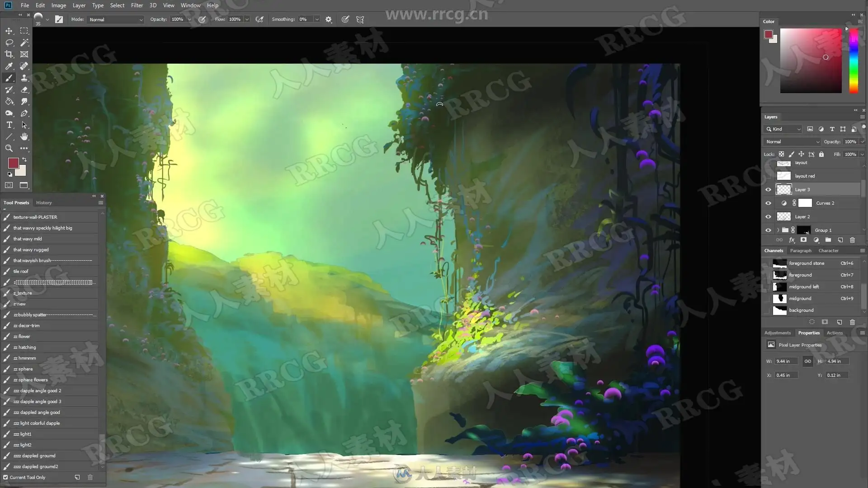Viewport: 868px width, 488px height.
Task: Click the rainbow hue slider strip
Action: (x=854, y=61)
